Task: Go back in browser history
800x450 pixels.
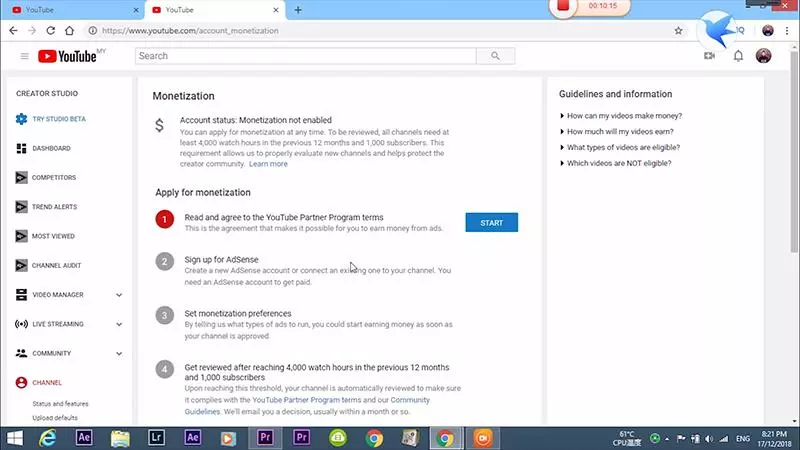Action: click(x=13, y=31)
